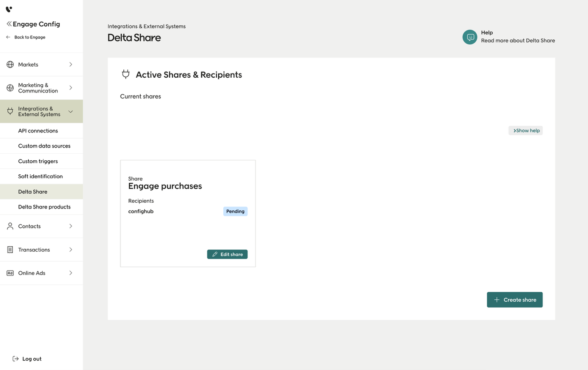Click the Markets globe icon
588x370 pixels.
pyautogui.click(x=10, y=65)
